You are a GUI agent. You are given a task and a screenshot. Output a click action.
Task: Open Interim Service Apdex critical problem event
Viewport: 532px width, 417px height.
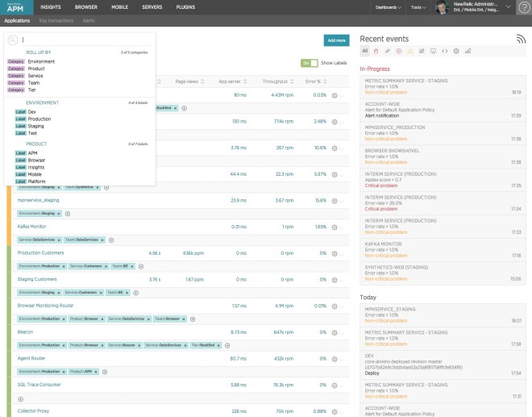[x=443, y=180]
